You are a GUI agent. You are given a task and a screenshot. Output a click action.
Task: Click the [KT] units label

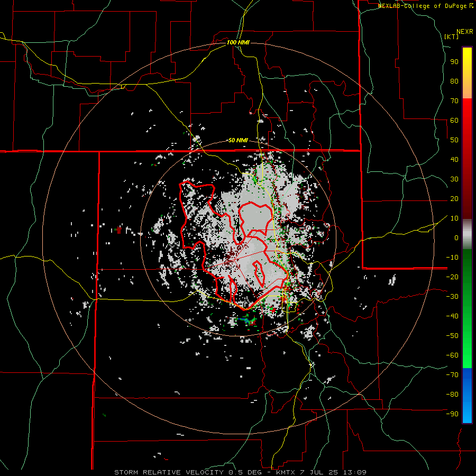(x=452, y=36)
